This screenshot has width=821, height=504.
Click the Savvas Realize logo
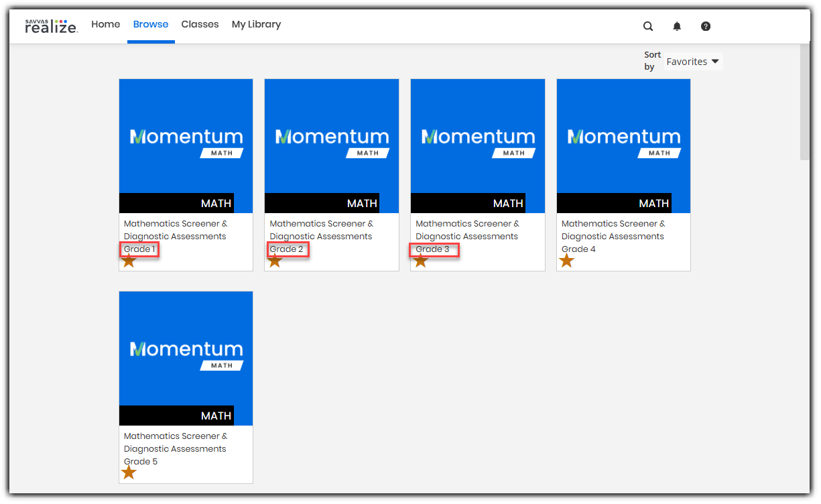[51, 25]
